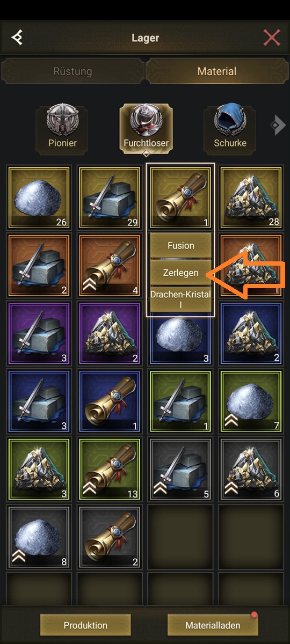Pick purple sword and ingots stack of 3
290x644 pixels.
pyautogui.click(x=39, y=333)
